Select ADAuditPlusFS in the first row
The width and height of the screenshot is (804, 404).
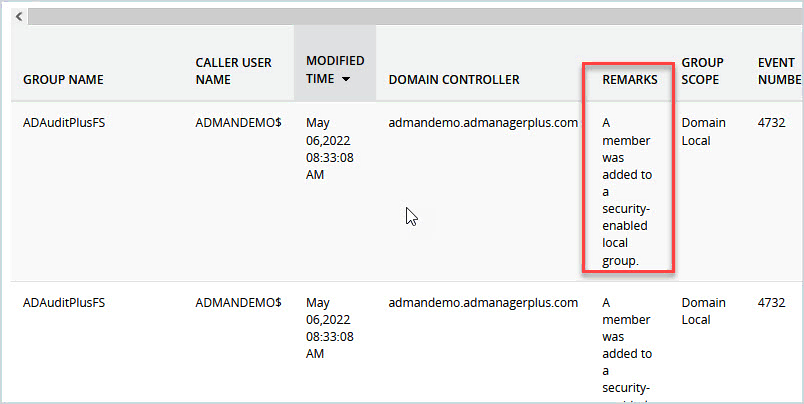click(64, 123)
